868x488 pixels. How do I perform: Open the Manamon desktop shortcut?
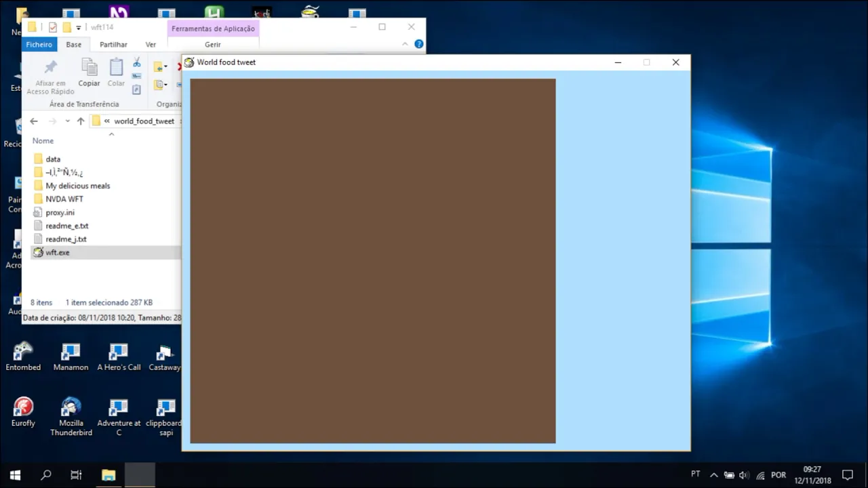click(x=71, y=357)
